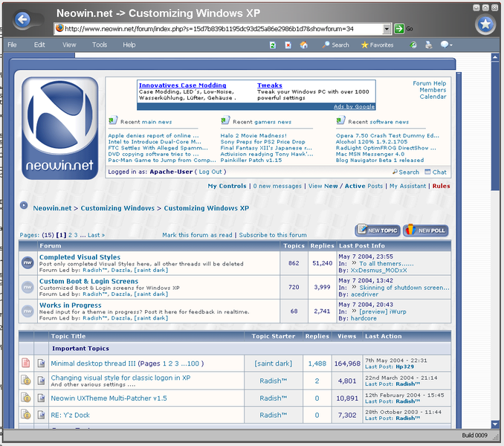Click the Print toolbar icon
This screenshot has height=446, width=504.
[x=429, y=45]
